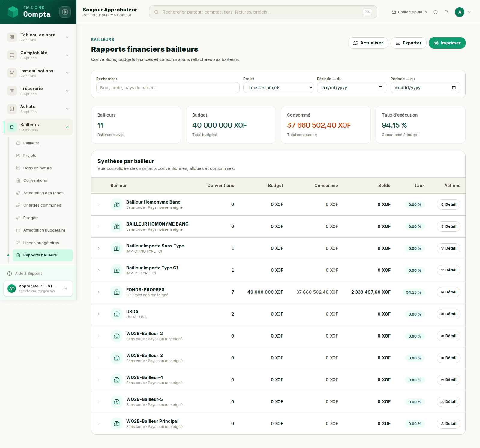This screenshot has height=448, width=480.
Task: Click the Aide & Support help icon
Action: tap(10, 274)
